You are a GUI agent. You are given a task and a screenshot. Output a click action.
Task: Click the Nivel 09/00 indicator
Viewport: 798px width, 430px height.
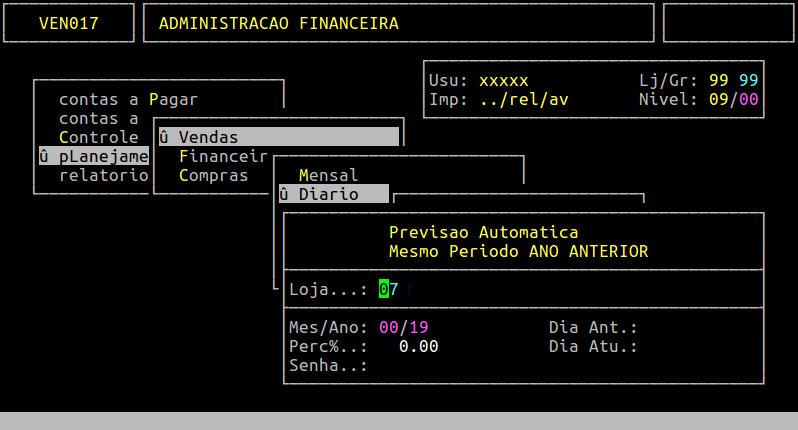tap(733, 99)
